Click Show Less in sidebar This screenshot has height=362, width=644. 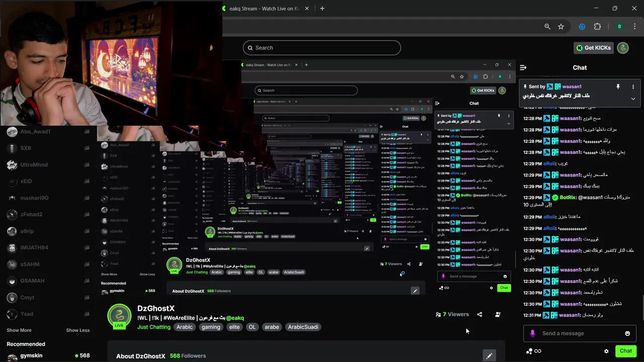point(78,330)
